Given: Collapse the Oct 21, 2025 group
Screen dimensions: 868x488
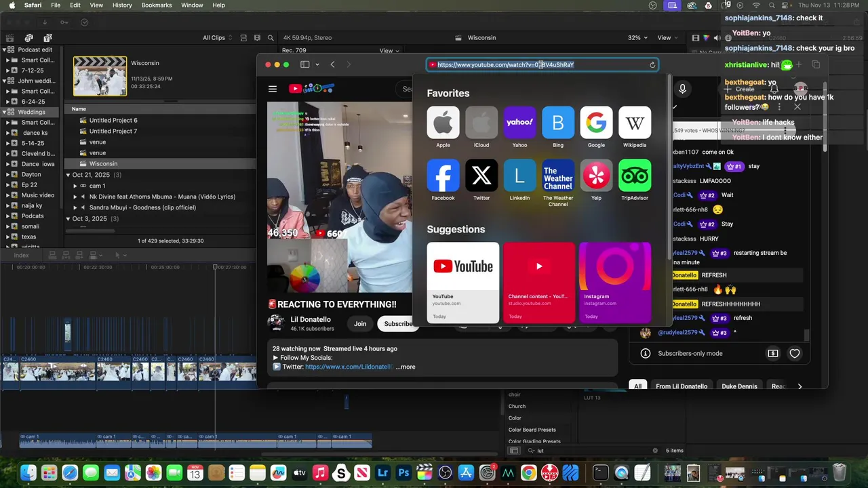Looking at the screenshot, I should (x=68, y=175).
